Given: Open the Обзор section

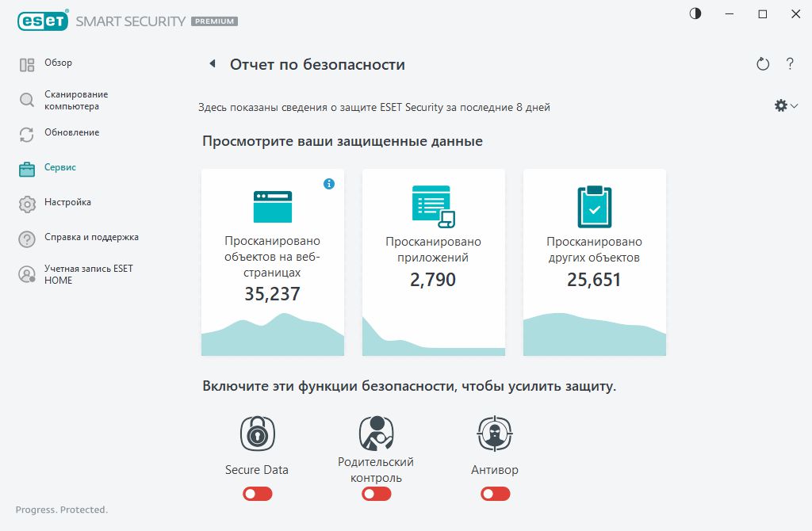Looking at the screenshot, I should (x=59, y=63).
